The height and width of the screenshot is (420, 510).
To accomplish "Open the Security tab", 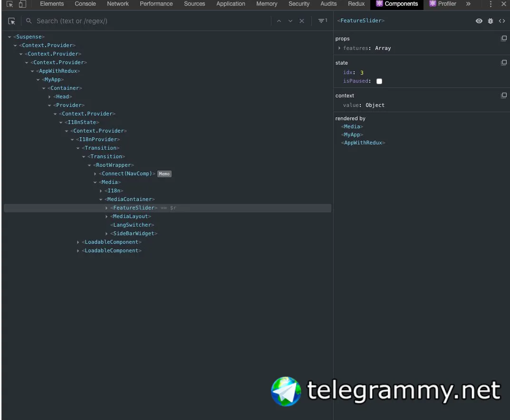I will click(299, 4).
